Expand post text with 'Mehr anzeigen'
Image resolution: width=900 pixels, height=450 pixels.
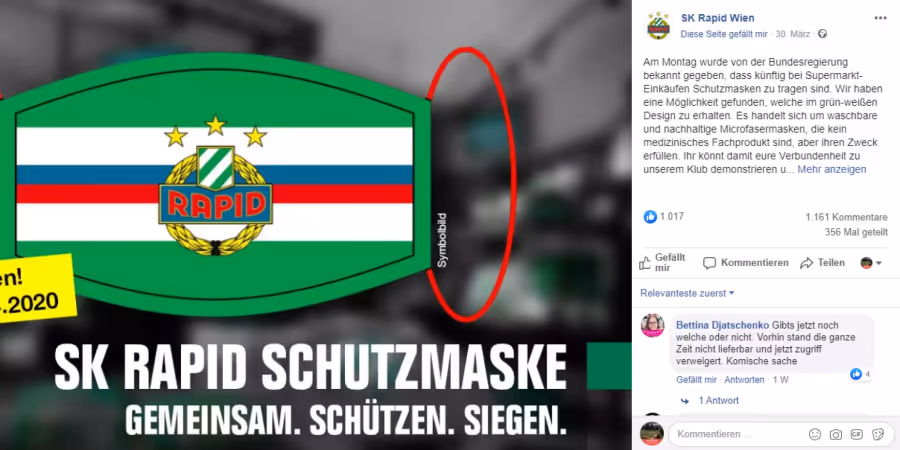tap(832, 169)
